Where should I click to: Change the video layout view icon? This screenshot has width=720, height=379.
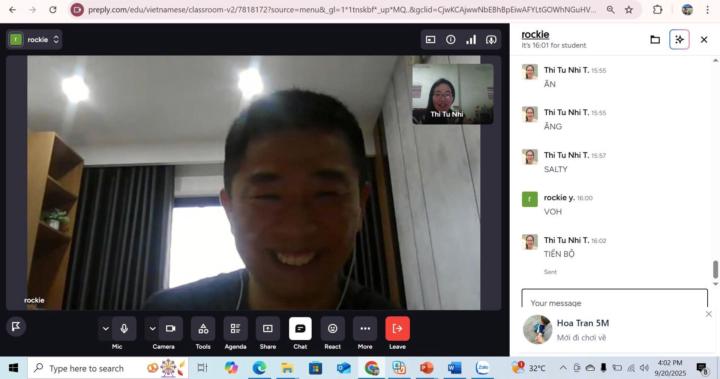coord(430,40)
